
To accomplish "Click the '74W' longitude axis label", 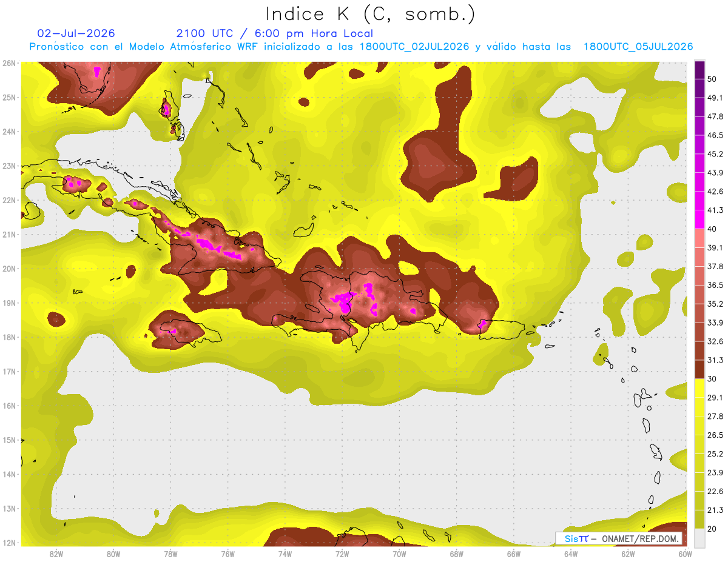I will click(285, 554).
